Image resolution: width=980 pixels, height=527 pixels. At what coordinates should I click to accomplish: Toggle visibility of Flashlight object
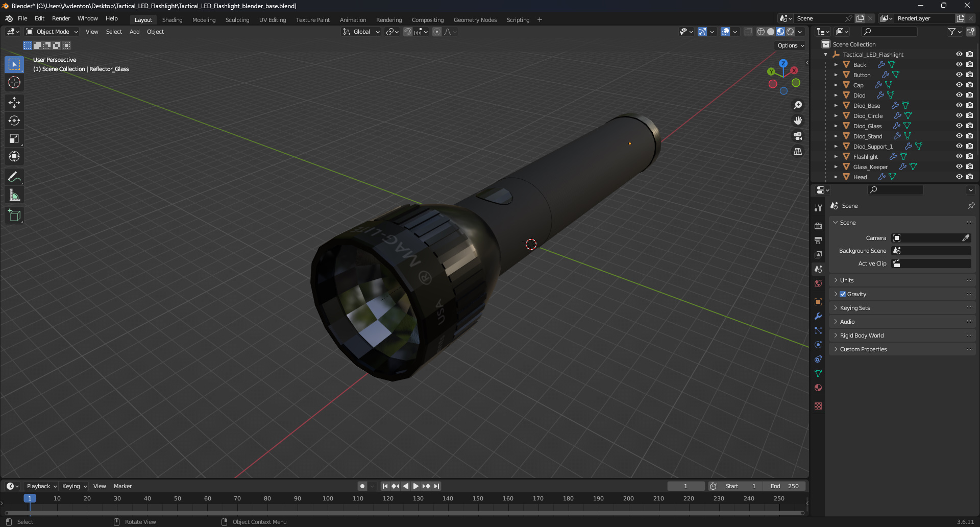959,156
